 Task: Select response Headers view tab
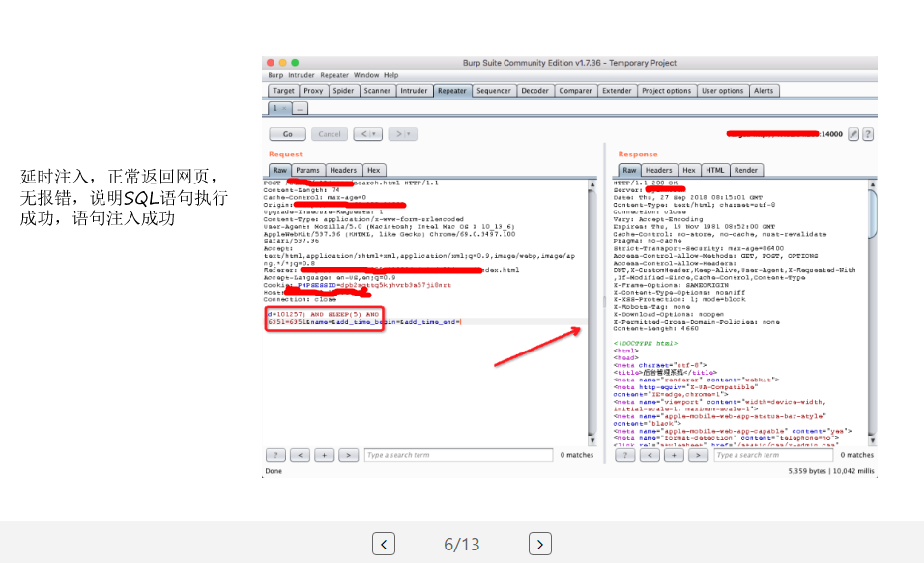pos(659,170)
